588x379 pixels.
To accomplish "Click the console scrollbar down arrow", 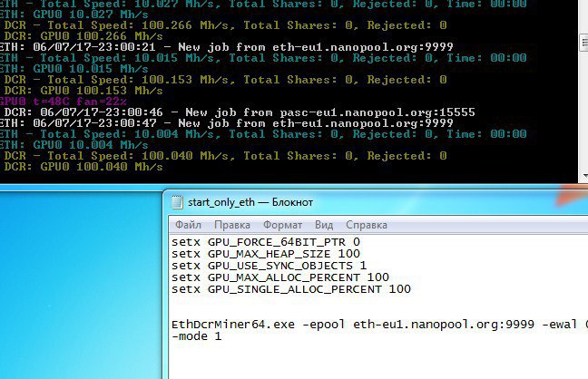I will [584, 175].
